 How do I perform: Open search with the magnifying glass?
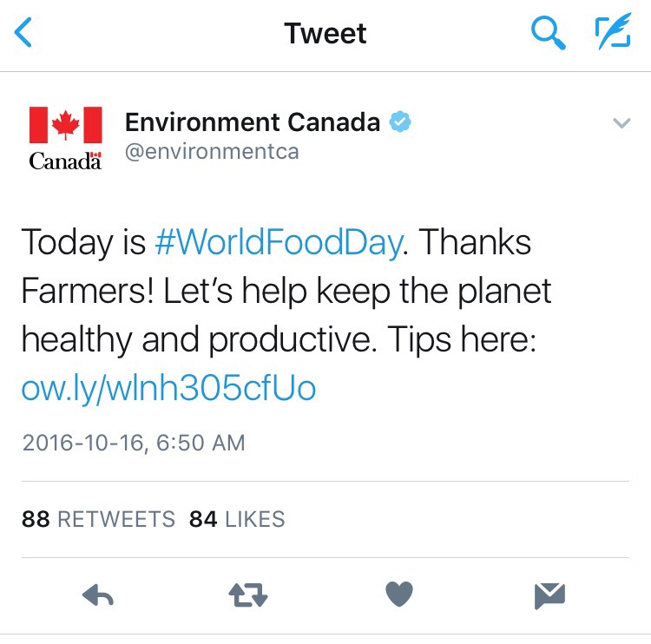[548, 34]
